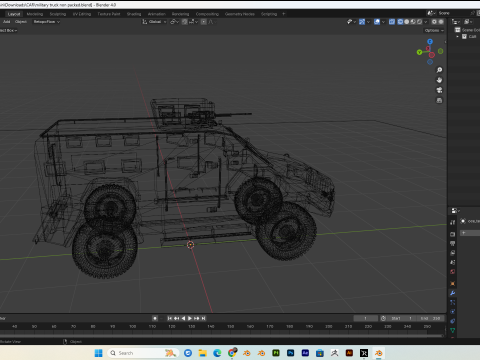Toggle viewport overlays display
Image resolution: width=480 pixels, height=360 pixels.
point(377,22)
